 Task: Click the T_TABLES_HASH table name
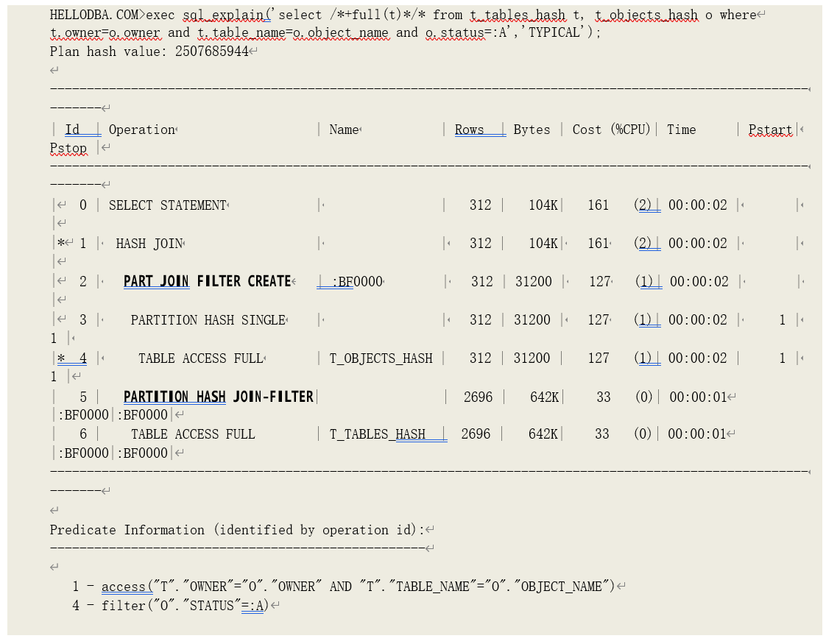click(x=377, y=434)
